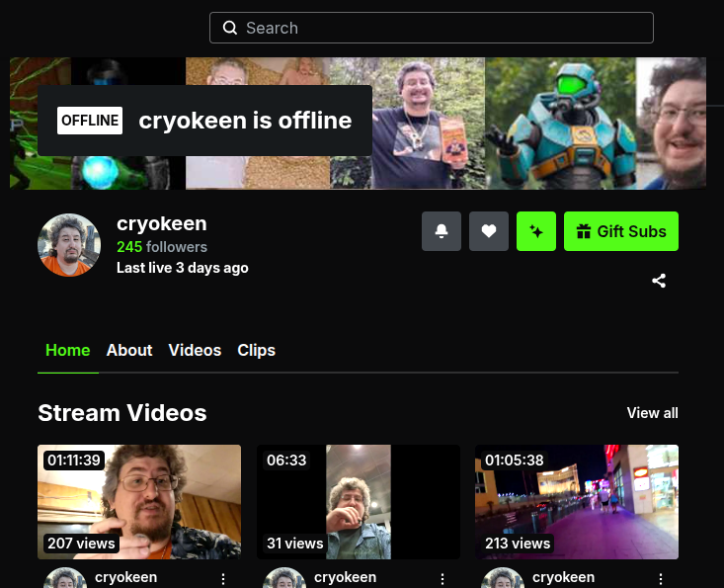Click the green sparkle subscribe button
This screenshot has width=724, height=588.
(x=536, y=231)
